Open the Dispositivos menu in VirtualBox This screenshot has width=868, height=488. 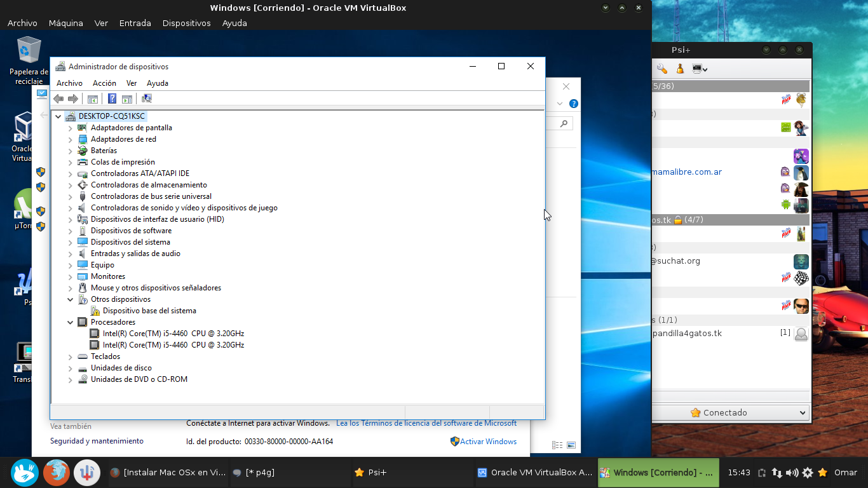pos(186,23)
